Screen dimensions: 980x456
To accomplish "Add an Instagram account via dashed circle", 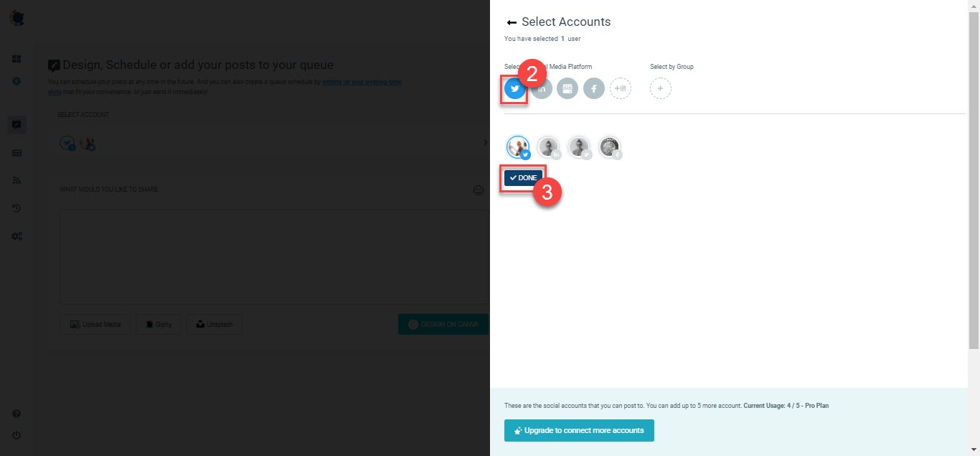I will [621, 89].
